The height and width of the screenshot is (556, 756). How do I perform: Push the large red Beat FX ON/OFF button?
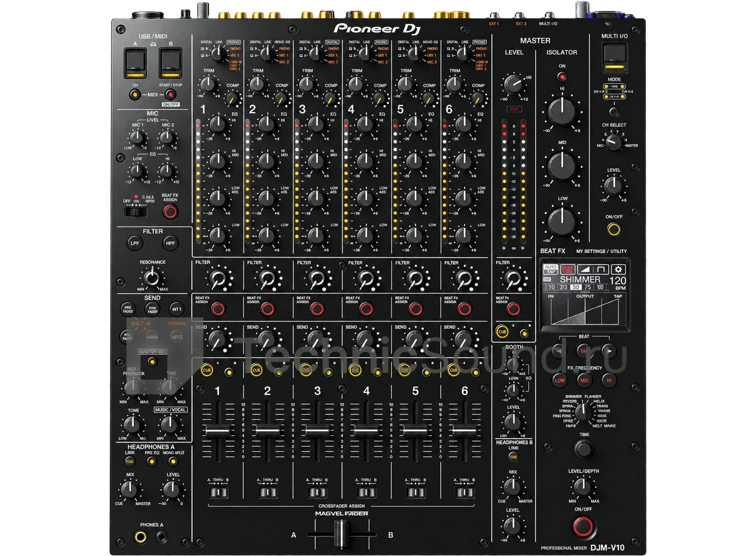(x=583, y=527)
